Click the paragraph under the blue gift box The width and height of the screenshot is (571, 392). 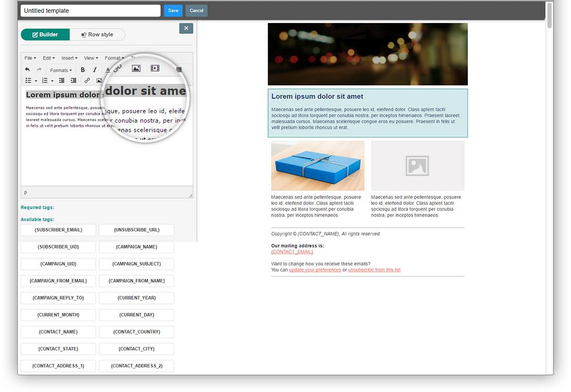[316, 206]
